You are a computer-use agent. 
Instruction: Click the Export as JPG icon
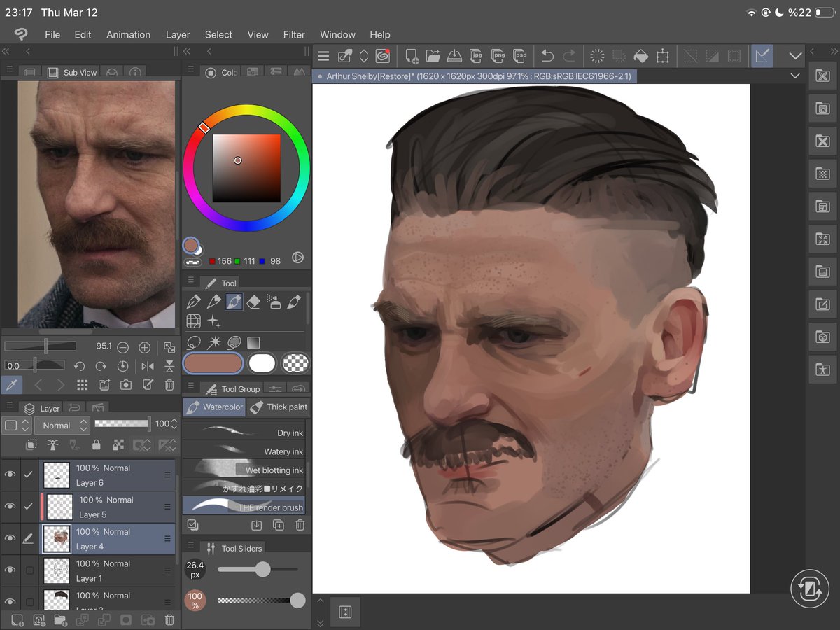(477, 56)
